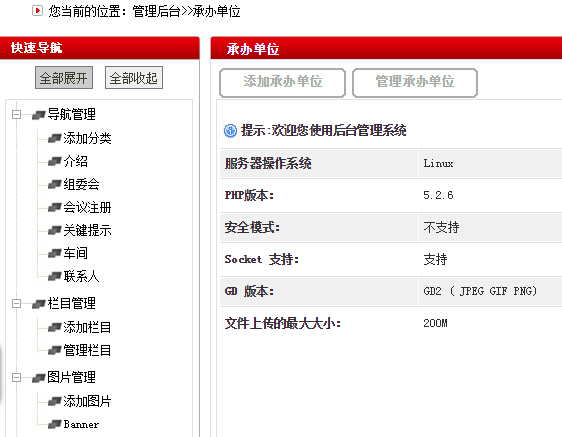Viewport: 562px width, 437px height.
Task: Click the 快速导航 panel header
Action: pyautogui.click(x=100, y=48)
